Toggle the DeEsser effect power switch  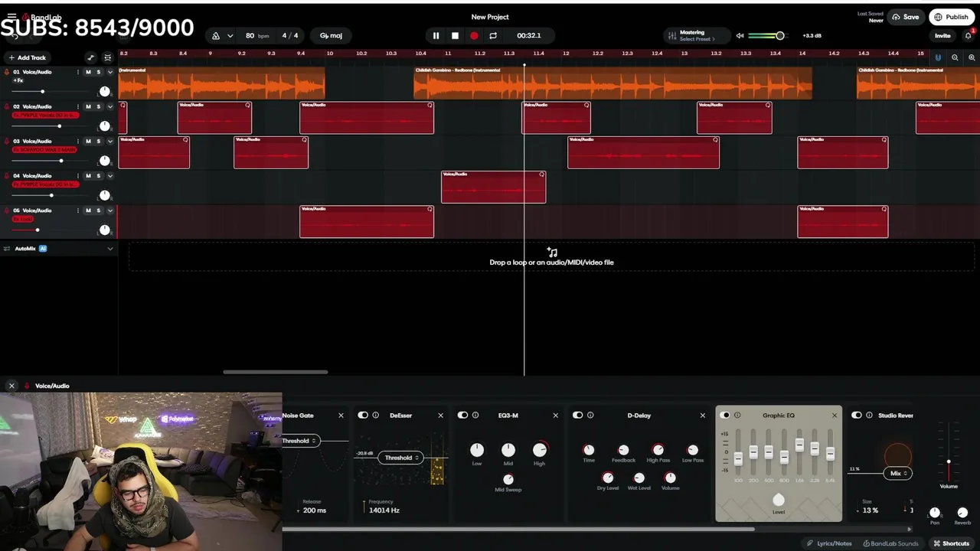click(363, 416)
